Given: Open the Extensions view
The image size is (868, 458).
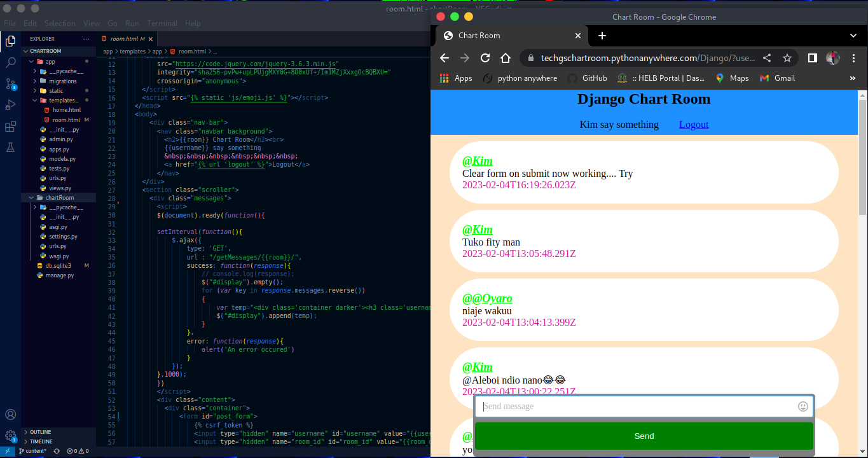Looking at the screenshot, I should (10, 127).
